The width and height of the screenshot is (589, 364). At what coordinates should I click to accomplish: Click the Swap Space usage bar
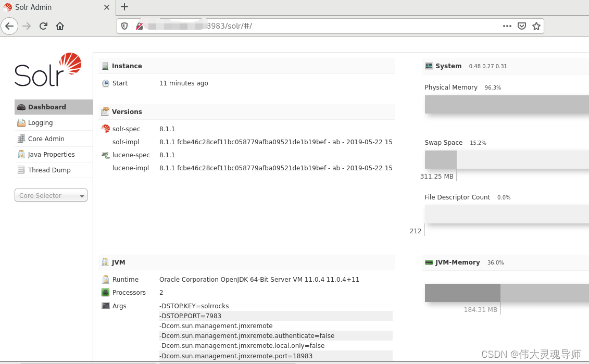pyautogui.click(x=507, y=160)
